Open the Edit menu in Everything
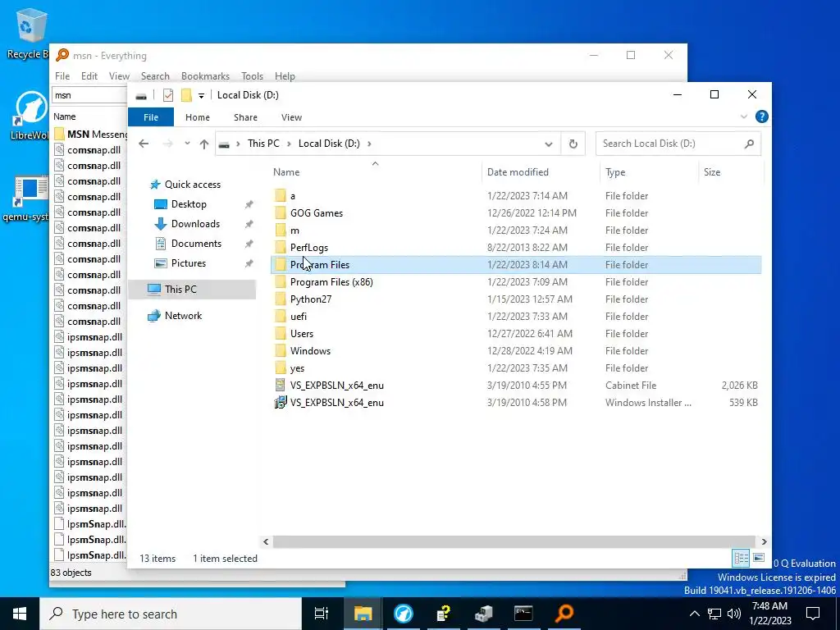The height and width of the screenshot is (630, 840). coord(89,76)
